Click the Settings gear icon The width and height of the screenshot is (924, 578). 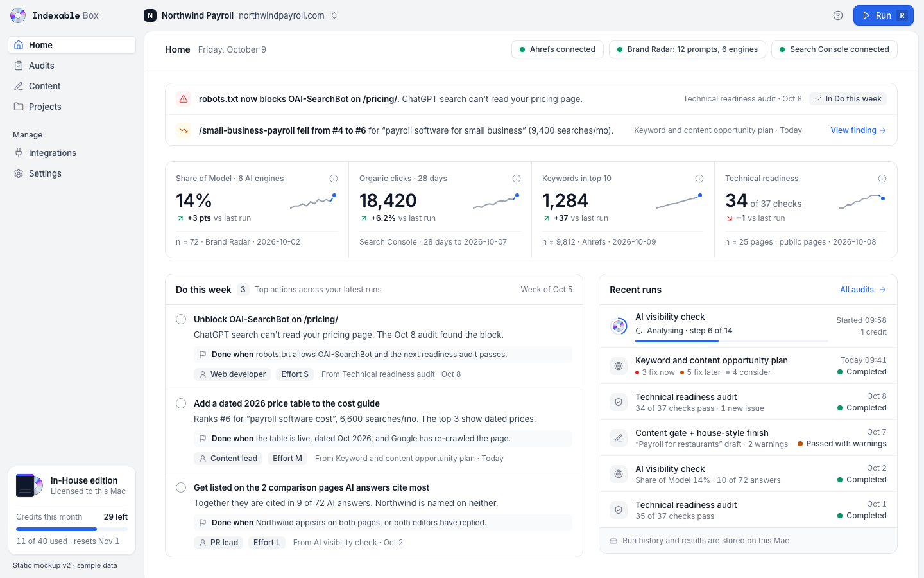pyautogui.click(x=19, y=173)
